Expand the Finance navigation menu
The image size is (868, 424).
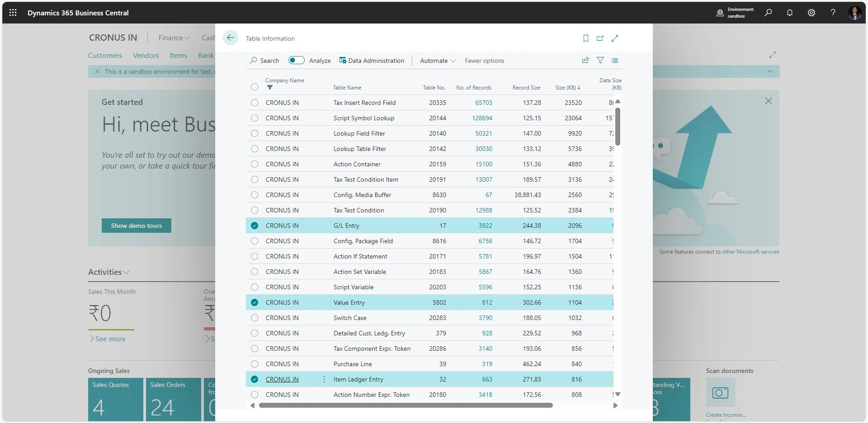[173, 38]
